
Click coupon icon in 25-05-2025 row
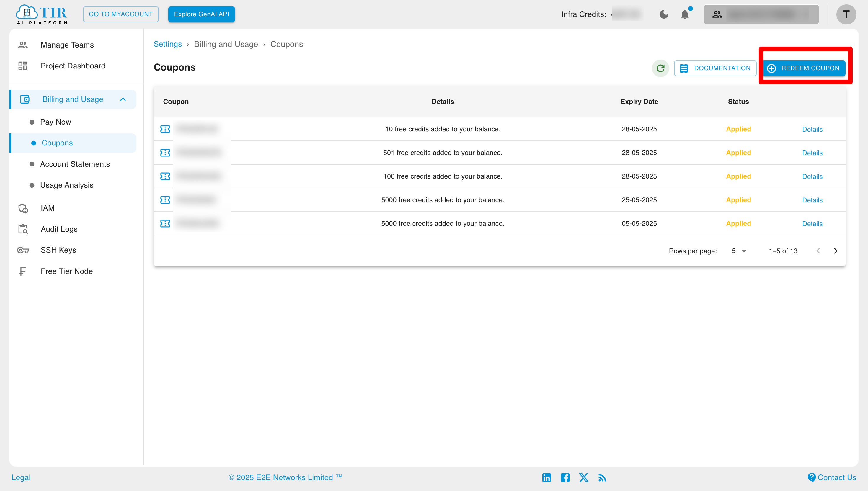(165, 200)
